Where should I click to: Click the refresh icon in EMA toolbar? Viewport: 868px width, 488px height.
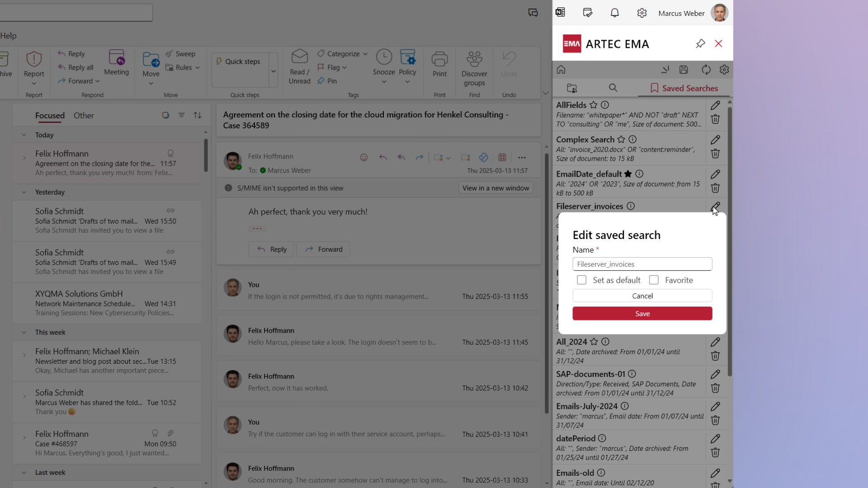point(706,70)
